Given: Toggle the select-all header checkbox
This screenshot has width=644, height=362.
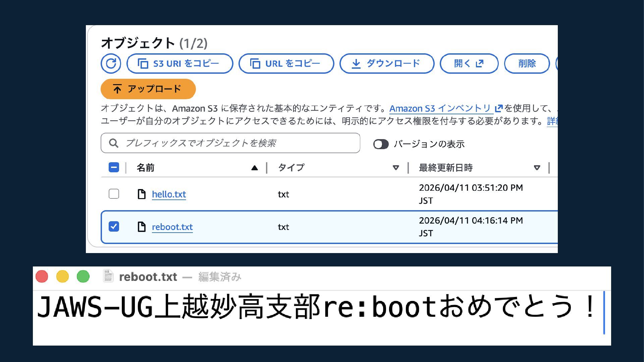Looking at the screenshot, I should [x=114, y=167].
